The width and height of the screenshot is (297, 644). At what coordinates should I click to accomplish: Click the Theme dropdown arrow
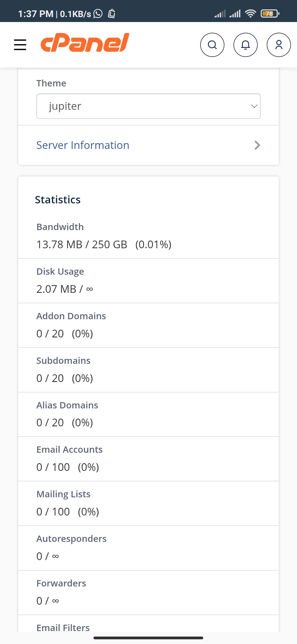point(254,106)
